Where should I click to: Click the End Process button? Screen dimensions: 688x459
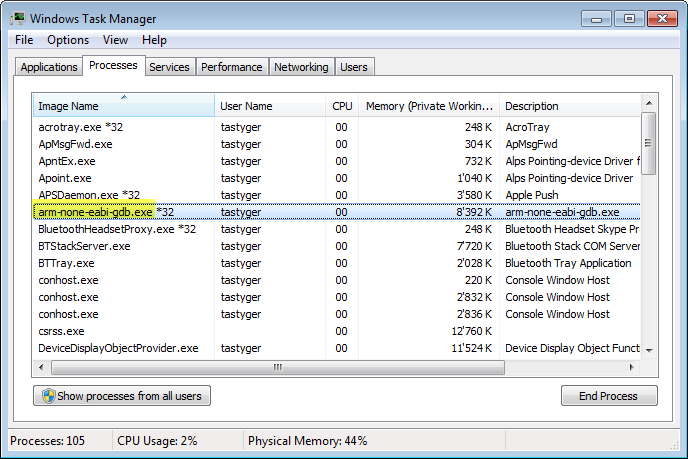click(609, 396)
